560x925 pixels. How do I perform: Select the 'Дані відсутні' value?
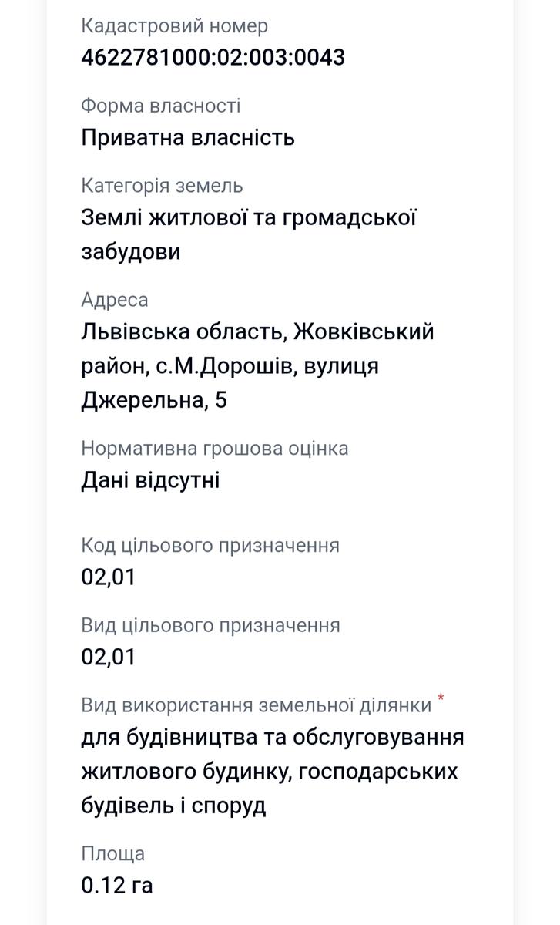click(150, 480)
